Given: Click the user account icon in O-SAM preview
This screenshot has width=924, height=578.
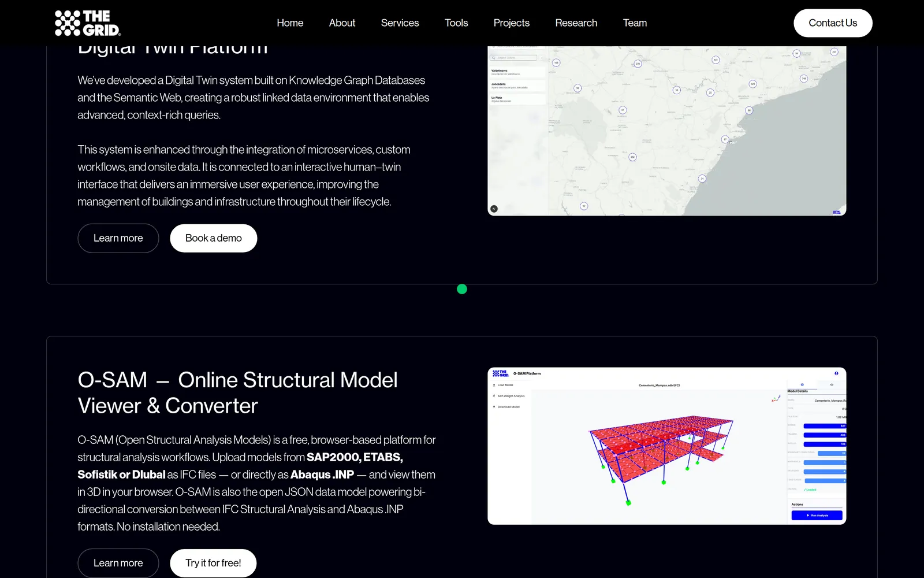Looking at the screenshot, I should tap(836, 373).
